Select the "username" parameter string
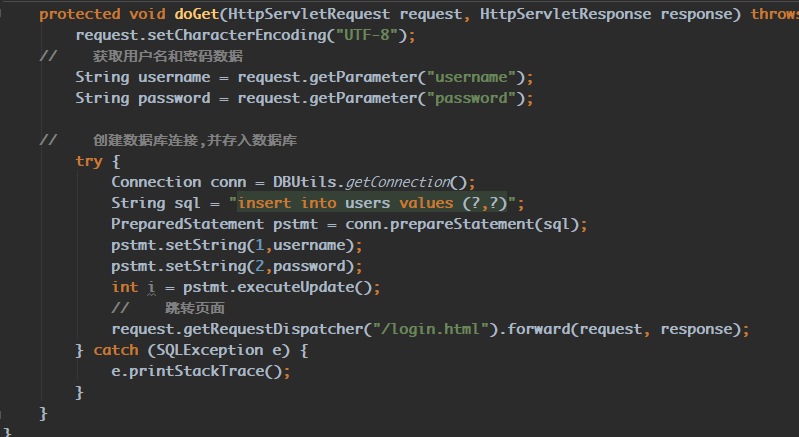799x437 pixels. point(471,77)
